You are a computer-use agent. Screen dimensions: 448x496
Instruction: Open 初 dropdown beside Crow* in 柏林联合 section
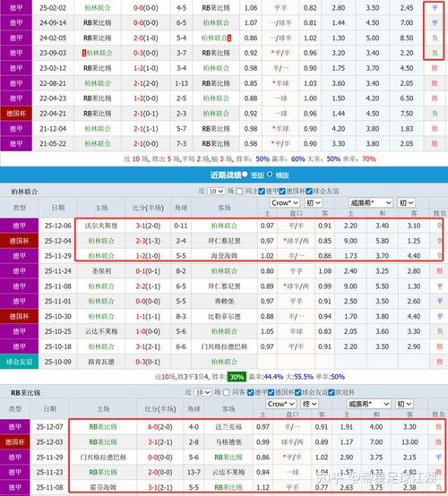tap(313, 202)
